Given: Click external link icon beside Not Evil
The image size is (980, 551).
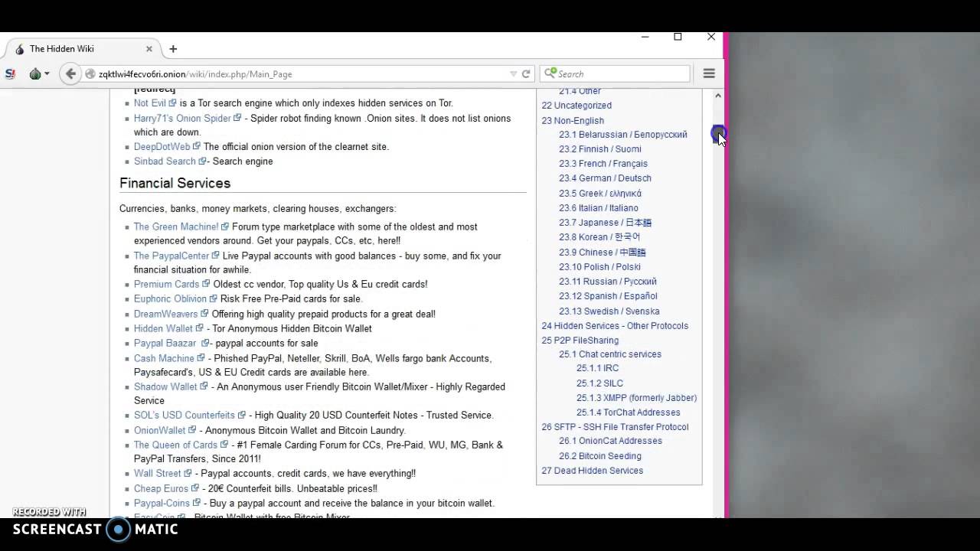Looking at the screenshot, I should 172,103.
